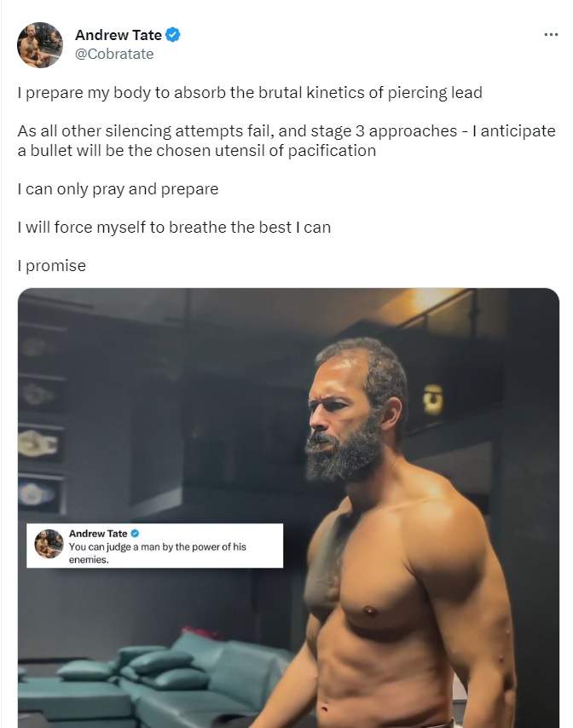Click the profile avatar in tweet header
This screenshot has width=573, height=728.
pos(40,44)
